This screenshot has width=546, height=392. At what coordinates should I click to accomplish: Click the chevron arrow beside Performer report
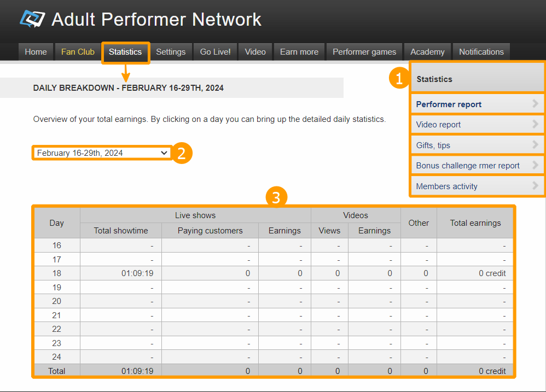[535, 104]
